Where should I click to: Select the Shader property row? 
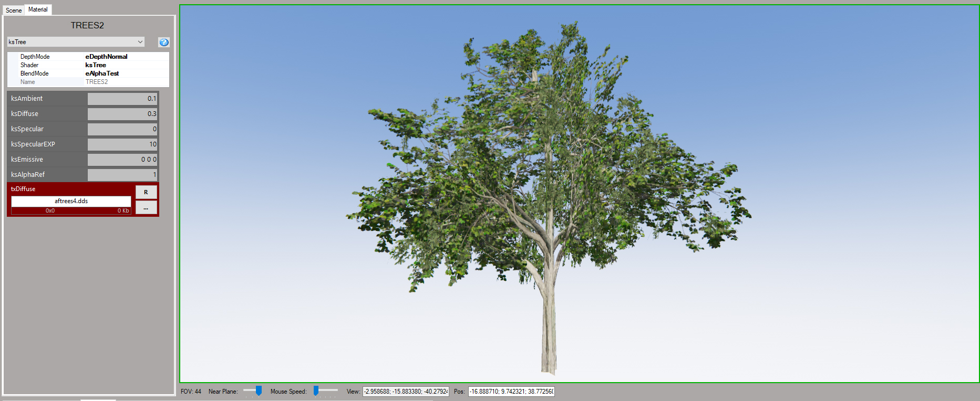point(88,65)
